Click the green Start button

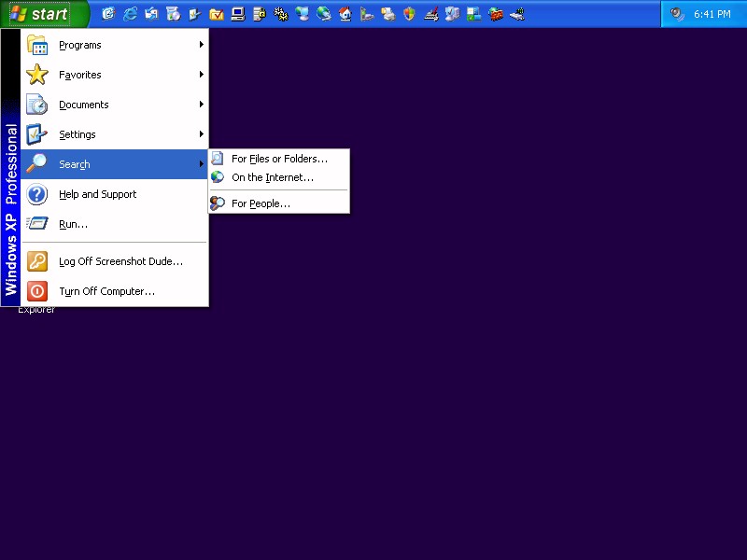[45, 14]
